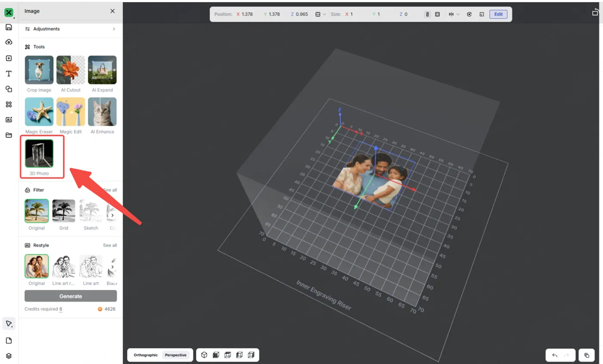The image size is (603, 364).
Task: Open the flip/mirror dropdown
Action: (x=454, y=14)
